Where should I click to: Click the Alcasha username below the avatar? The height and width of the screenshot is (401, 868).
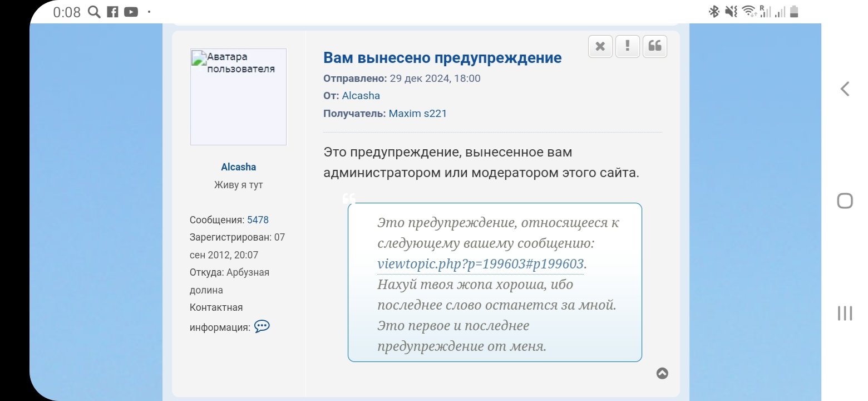pos(238,167)
